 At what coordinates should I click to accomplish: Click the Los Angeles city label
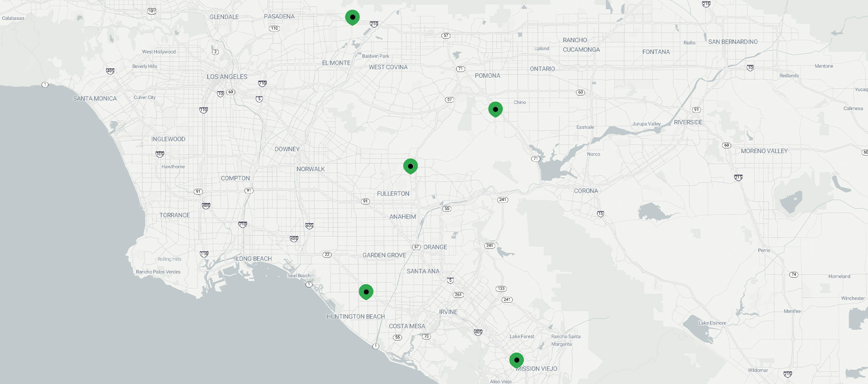(x=227, y=77)
